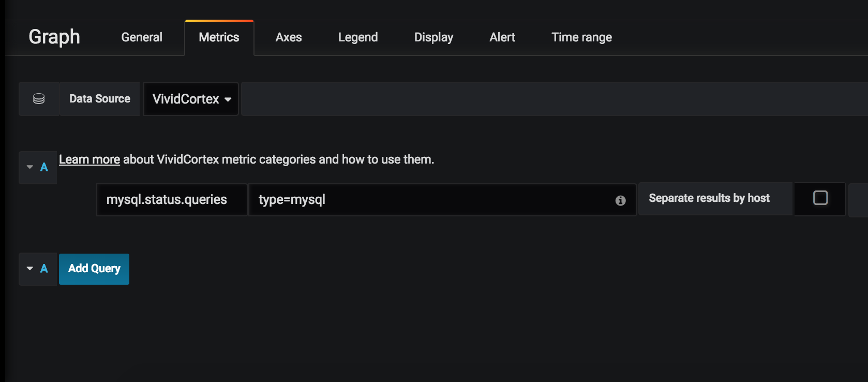This screenshot has height=382, width=868.
Task: Click the Data Source label
Action: point(100,99)
